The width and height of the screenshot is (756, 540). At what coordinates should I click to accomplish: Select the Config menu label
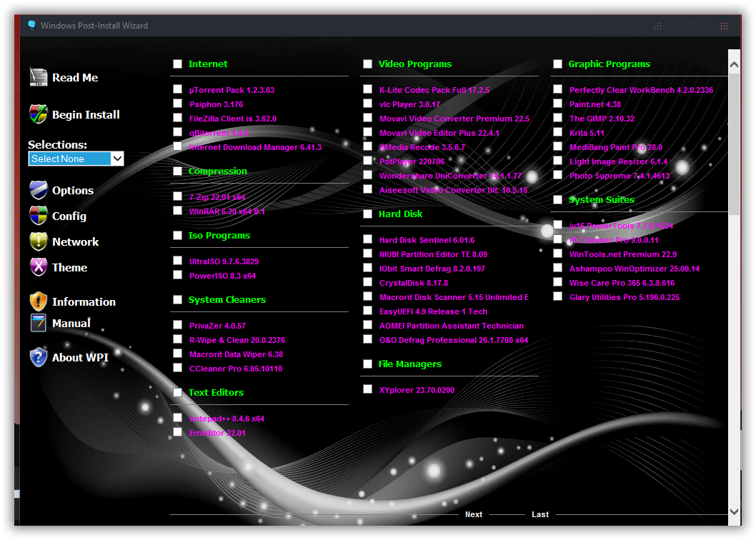pyautogui.click(x=69, y=216)
